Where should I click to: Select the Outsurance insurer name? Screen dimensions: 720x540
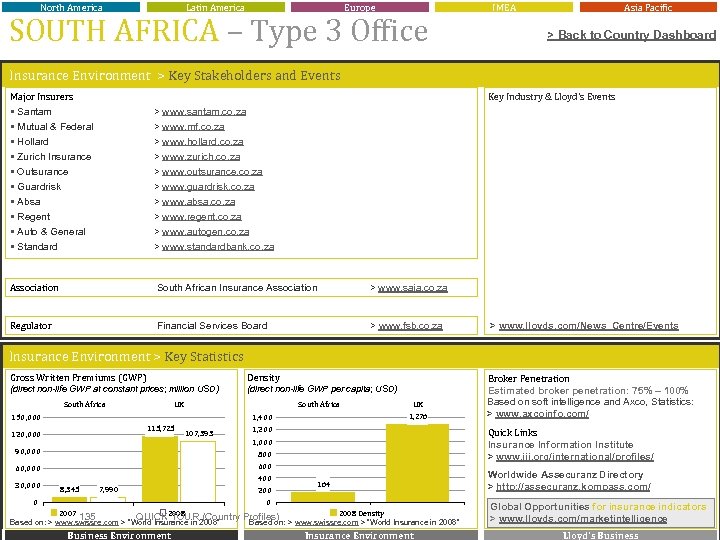(43, 172)
